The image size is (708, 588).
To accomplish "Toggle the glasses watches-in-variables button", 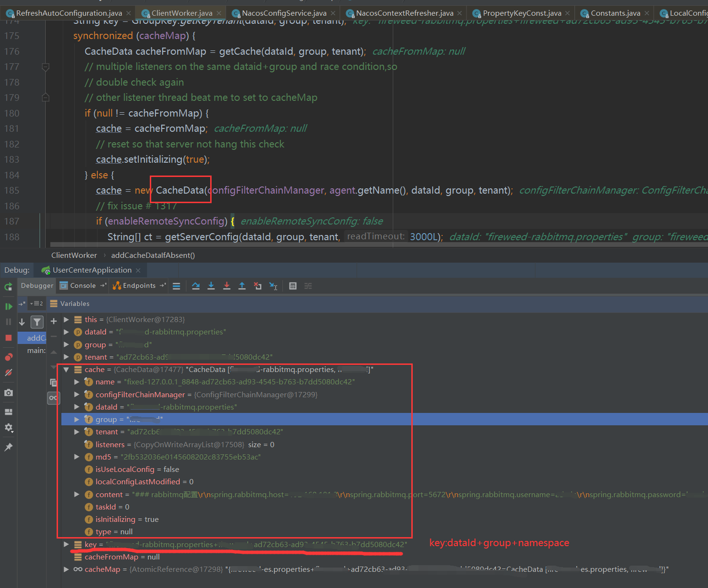I will [53, 398].
